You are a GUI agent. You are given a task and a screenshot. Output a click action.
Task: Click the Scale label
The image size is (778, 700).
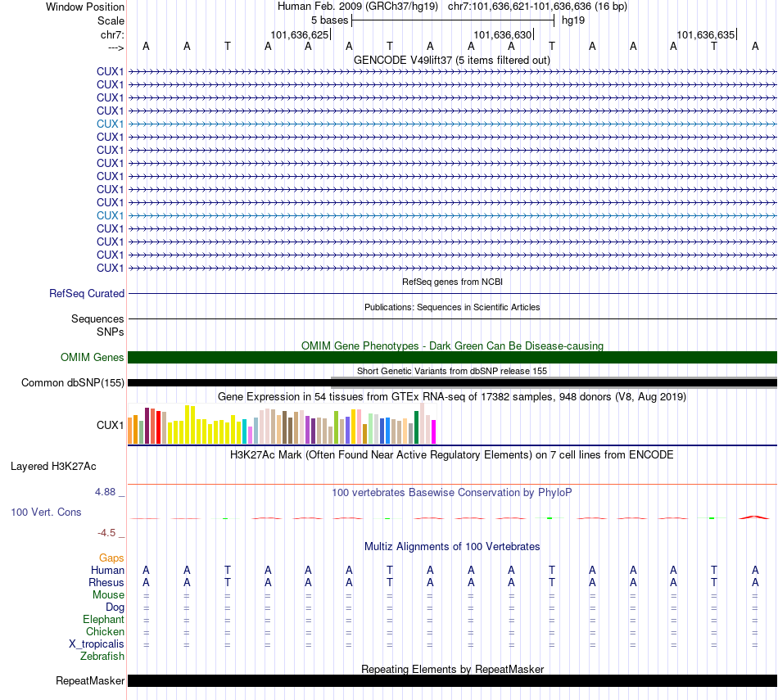111,20
